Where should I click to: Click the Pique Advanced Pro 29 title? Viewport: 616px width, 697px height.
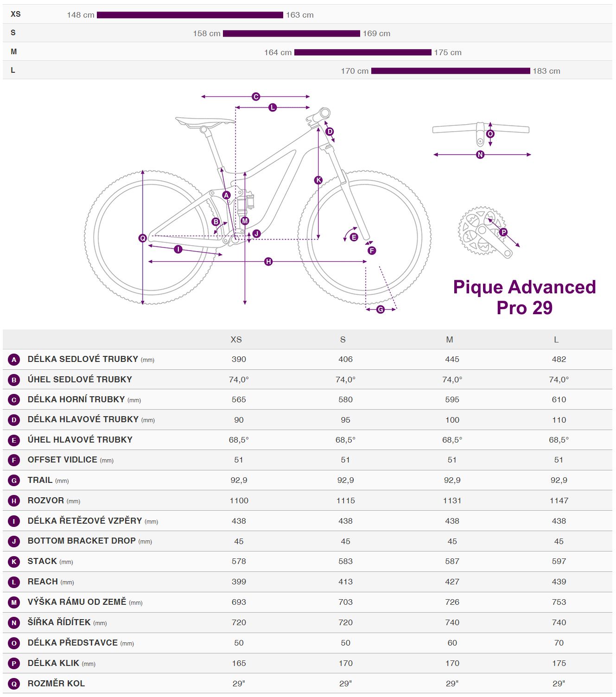pyautogui.click(x=524, y=297)
